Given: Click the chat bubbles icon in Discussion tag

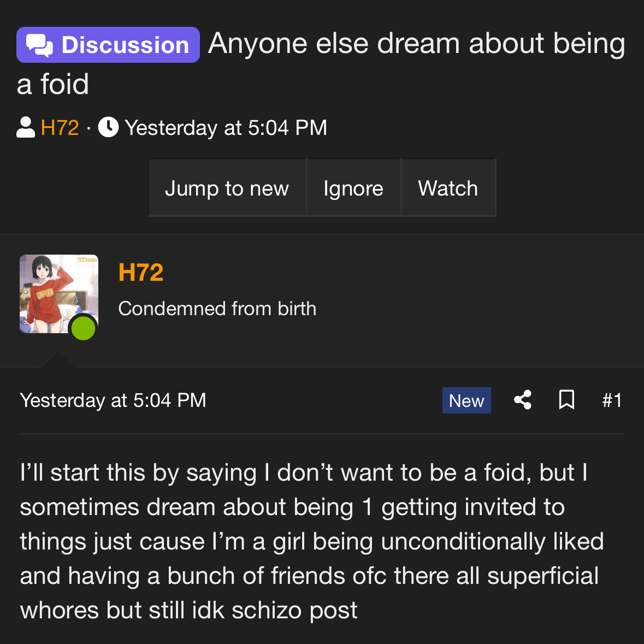Looking at the screenshot, I should click(39, 45).
